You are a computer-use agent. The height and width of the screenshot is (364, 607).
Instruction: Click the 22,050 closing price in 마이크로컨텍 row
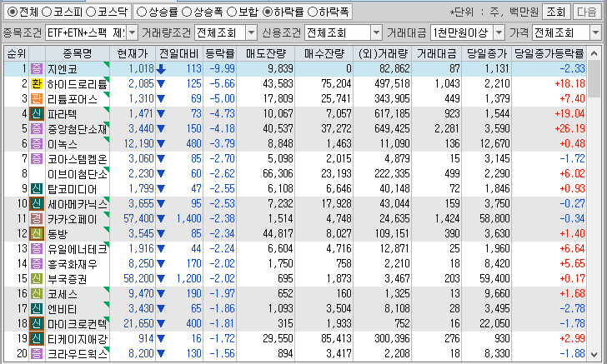click(494, 324)
